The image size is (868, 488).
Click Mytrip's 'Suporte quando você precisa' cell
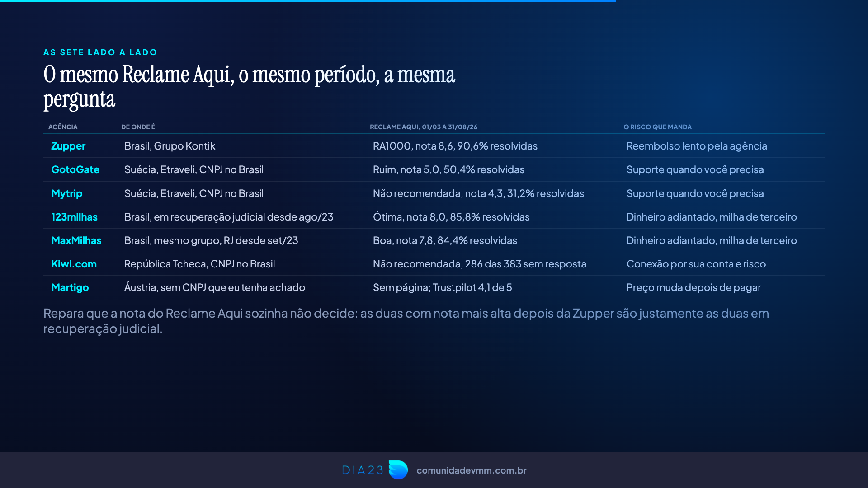coord(695,193)
